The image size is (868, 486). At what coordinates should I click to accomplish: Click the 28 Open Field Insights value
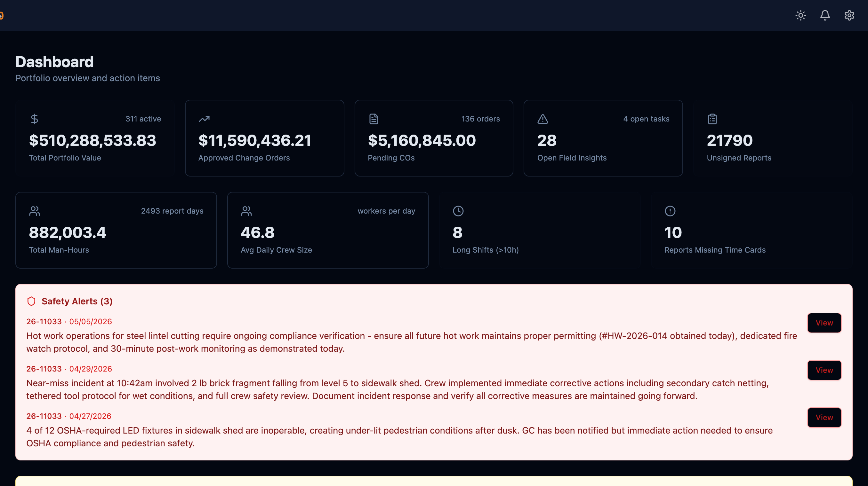click(547, 140)
